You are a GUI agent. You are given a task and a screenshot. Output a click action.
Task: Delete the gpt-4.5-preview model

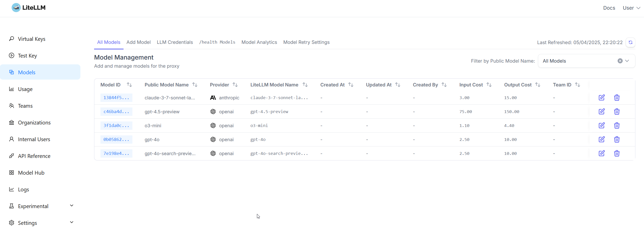coord(617,112)
